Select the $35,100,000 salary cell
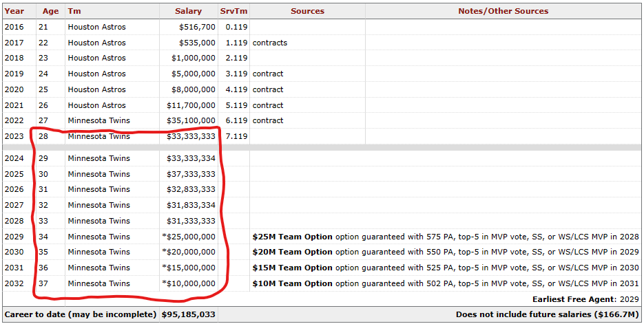Image resolution: width=644 pixels, height=324 pixels. [x=191, y=120]
